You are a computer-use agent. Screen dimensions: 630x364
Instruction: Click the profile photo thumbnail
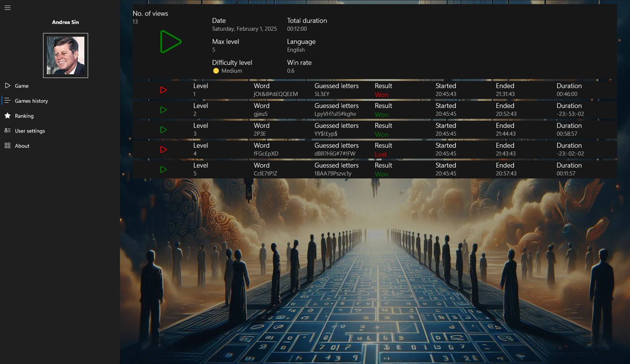pyautogui.click(x=65, y=55)
